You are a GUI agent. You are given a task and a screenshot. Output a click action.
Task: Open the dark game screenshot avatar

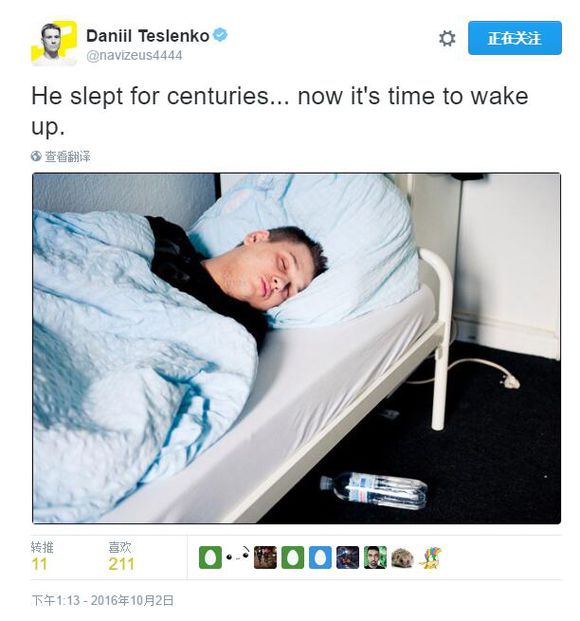coord(347,557)
